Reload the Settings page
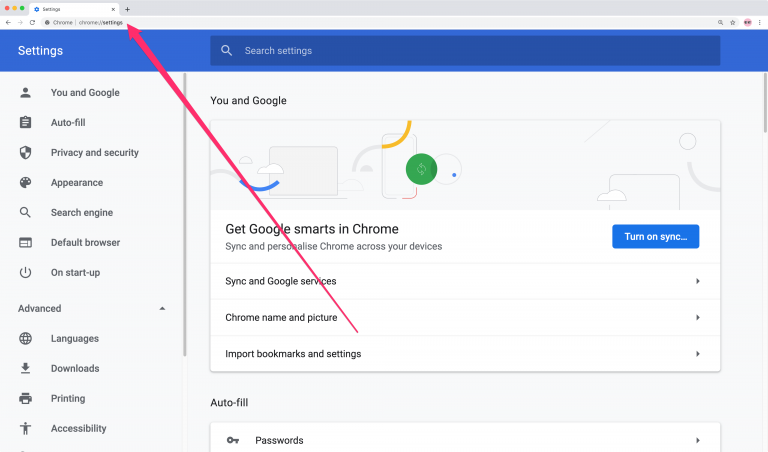The height and width of the screenshot is (452, 768). point(32,23)
